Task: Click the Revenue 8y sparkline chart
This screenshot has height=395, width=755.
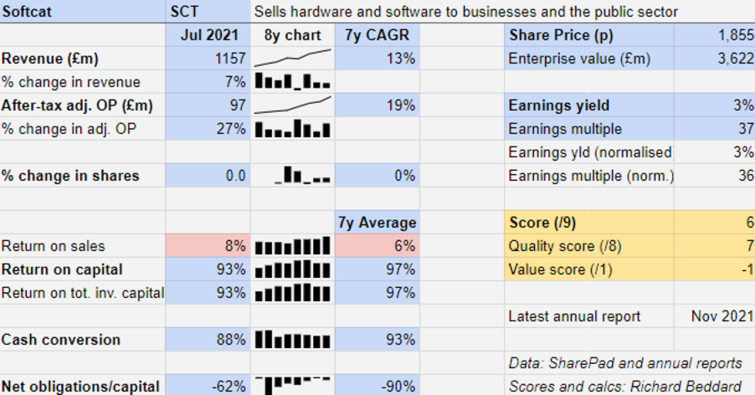Action: 293,58
